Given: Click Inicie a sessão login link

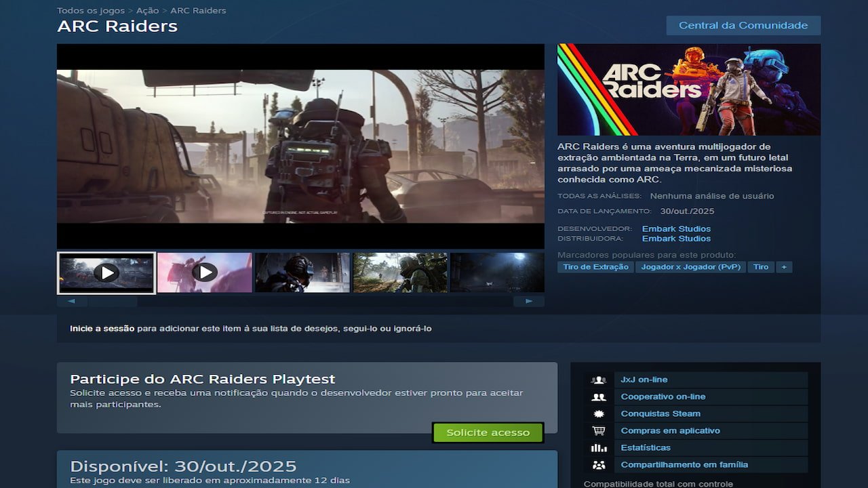Looking at the screenshot, I should point(102,329).
